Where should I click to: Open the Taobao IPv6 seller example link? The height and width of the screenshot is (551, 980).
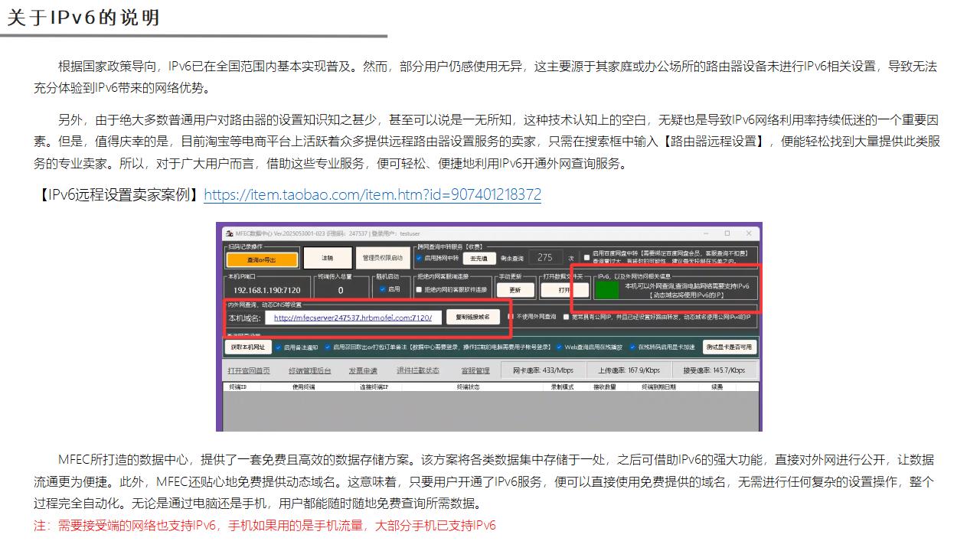[372, 195]
